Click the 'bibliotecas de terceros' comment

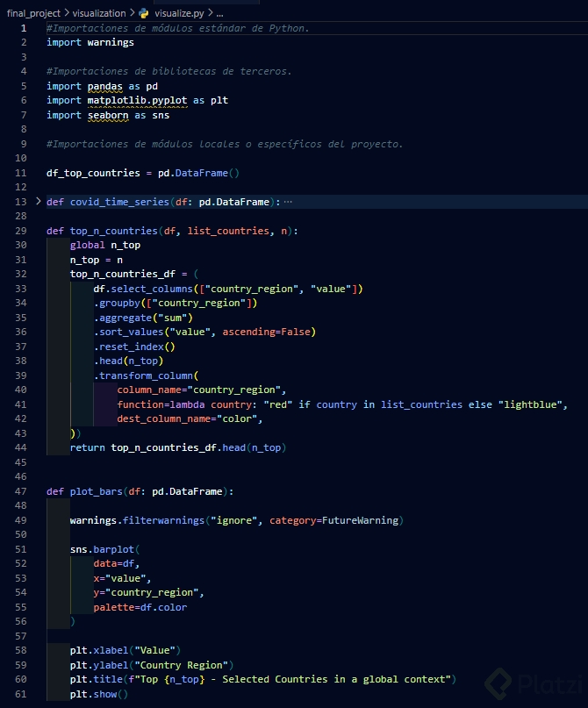(x=169, y=71)
